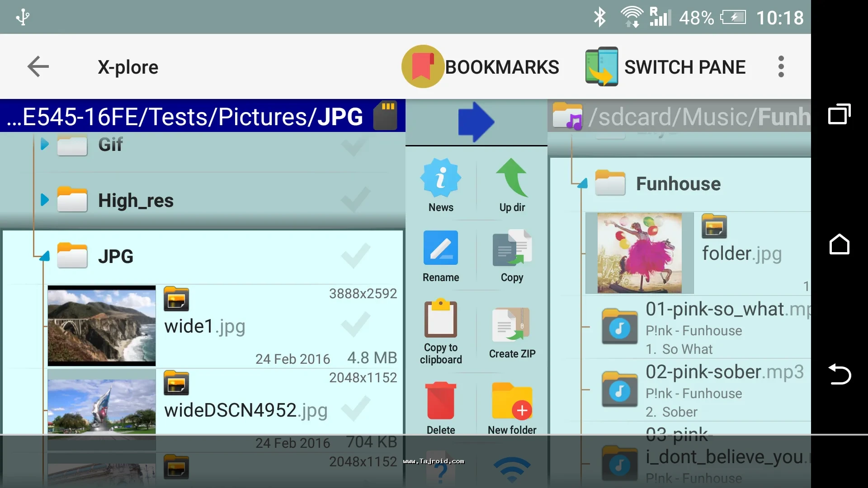Open the BOOKMARKS menu

480,67
